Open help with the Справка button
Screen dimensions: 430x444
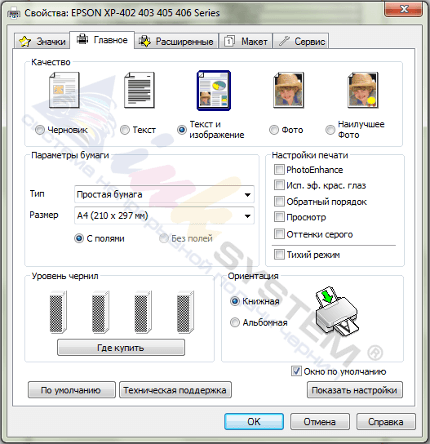[x=386, y=422]
